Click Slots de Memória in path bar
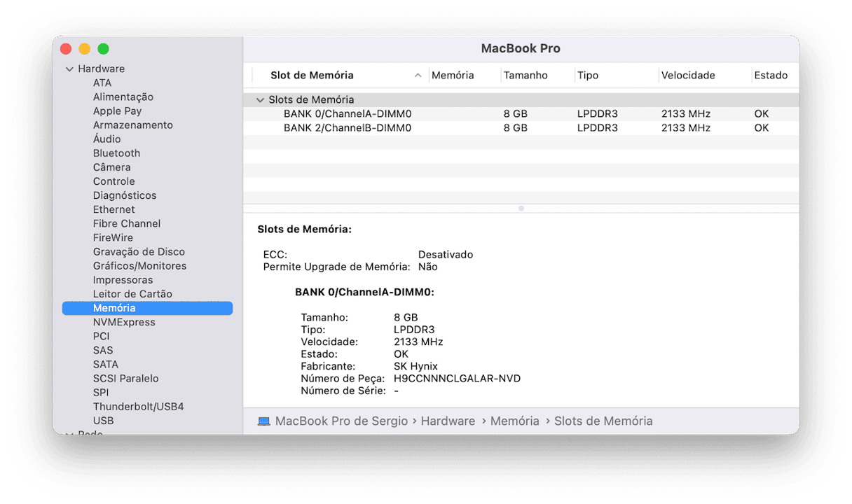 click(603, 421)
